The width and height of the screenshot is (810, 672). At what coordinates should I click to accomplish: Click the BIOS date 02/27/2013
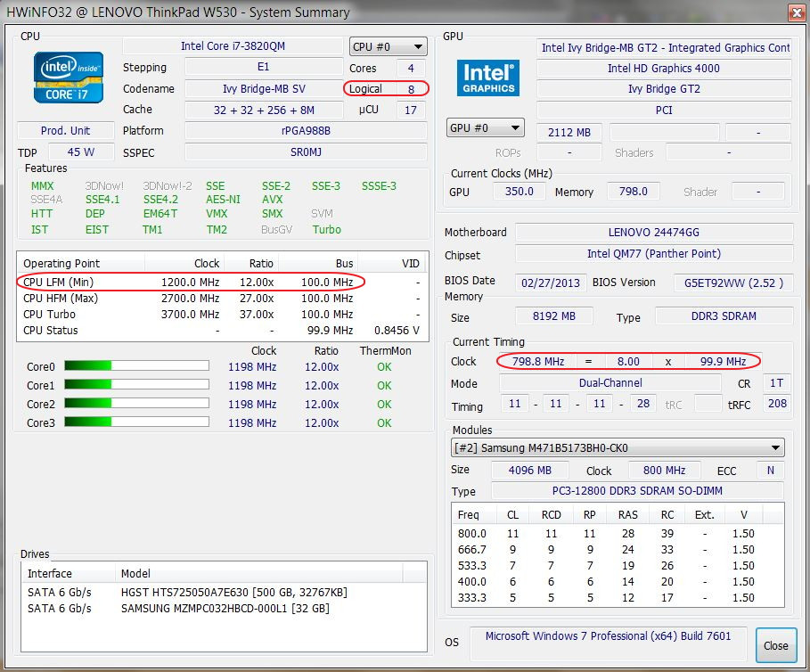point(551,283)
